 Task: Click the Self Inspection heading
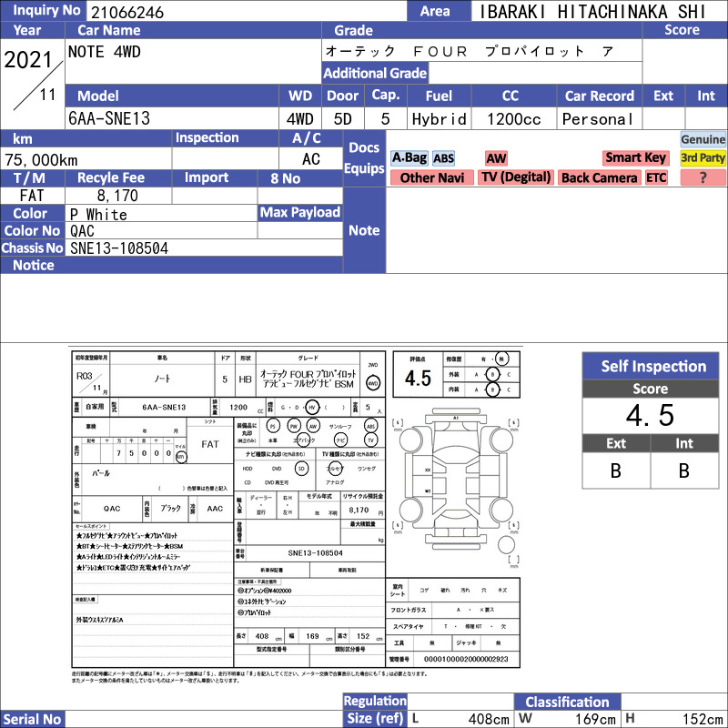651,366
